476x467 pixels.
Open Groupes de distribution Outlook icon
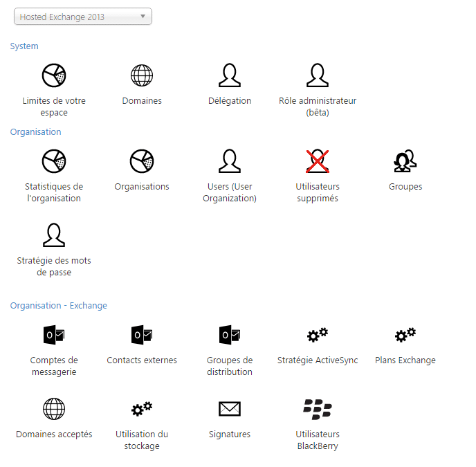[x=230, y=335]
